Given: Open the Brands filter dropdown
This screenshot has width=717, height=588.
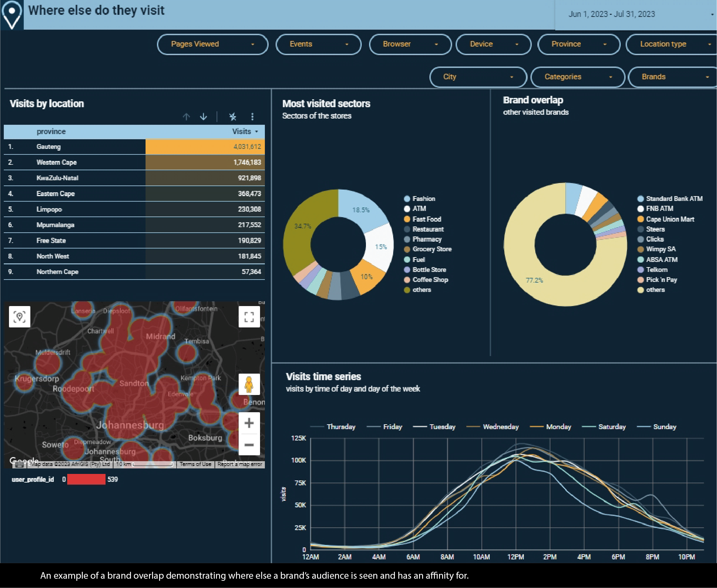Looking at the screenshot, I should (x=672, y=77).
